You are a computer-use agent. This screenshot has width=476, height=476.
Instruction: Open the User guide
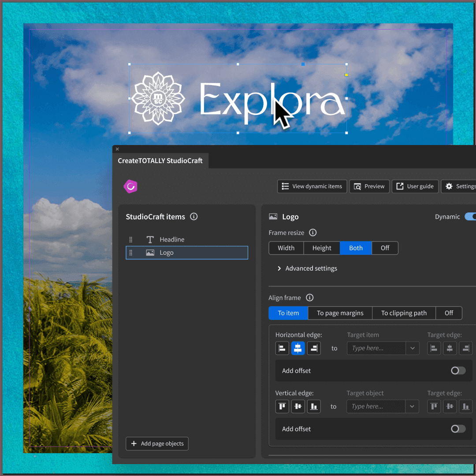point(415,186)
